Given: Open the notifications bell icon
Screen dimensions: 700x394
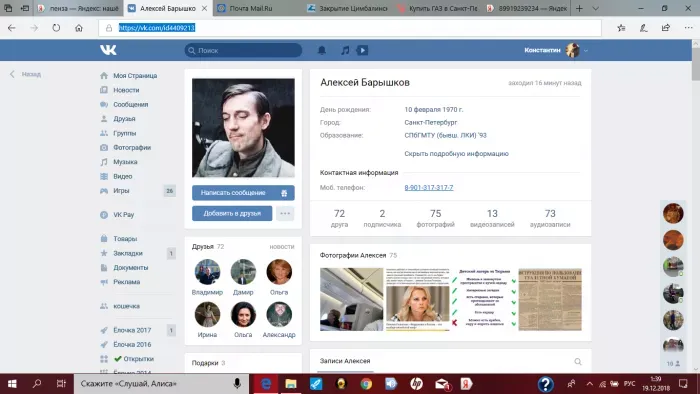Looking at the screenshot, I should pos(321,50).
